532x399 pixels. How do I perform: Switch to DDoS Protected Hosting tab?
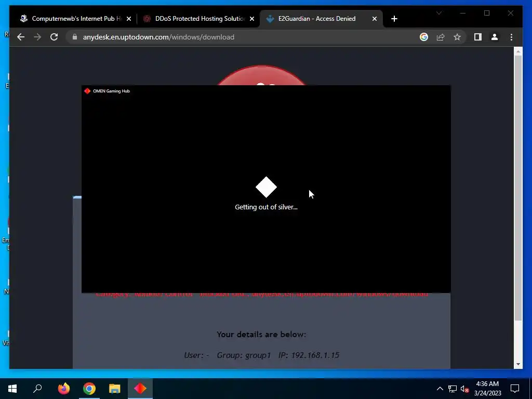198,19
